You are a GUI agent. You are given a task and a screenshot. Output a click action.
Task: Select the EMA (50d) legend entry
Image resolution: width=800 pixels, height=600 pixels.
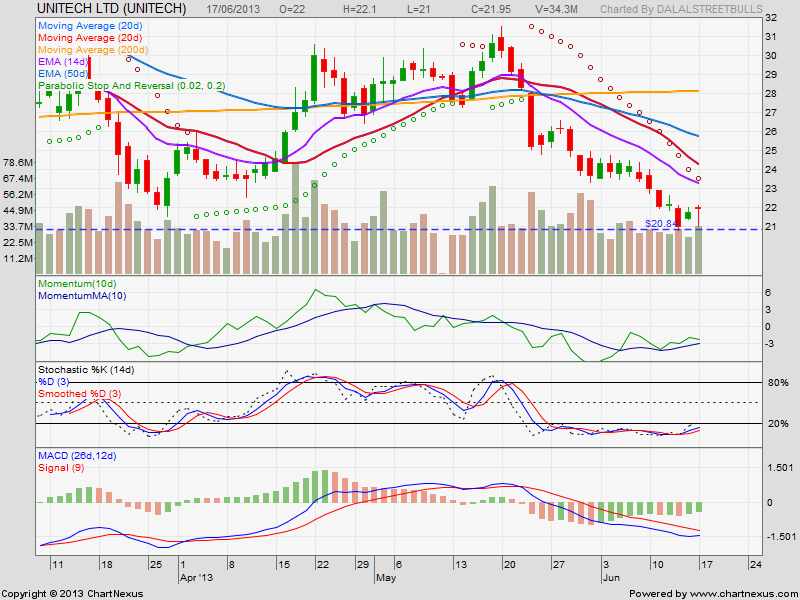63,73
